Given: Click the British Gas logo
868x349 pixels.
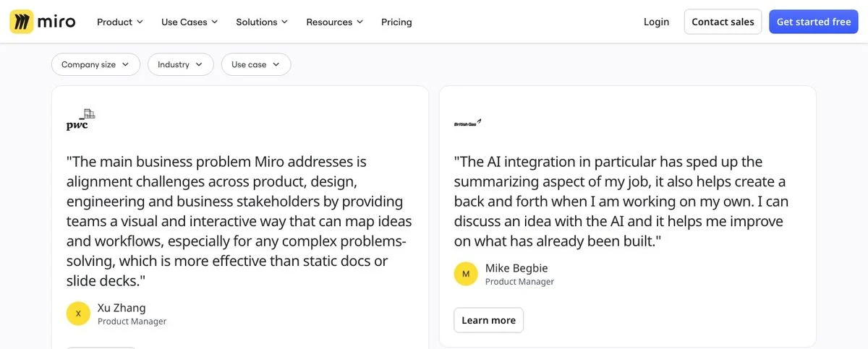Looking at the screenshot, I should pos(467,123).
